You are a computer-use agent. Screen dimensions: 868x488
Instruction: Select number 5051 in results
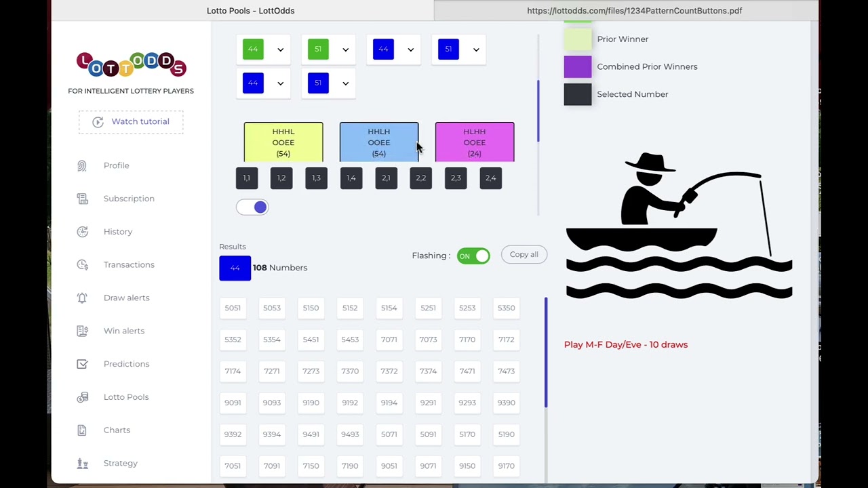[x=233, y=308]
